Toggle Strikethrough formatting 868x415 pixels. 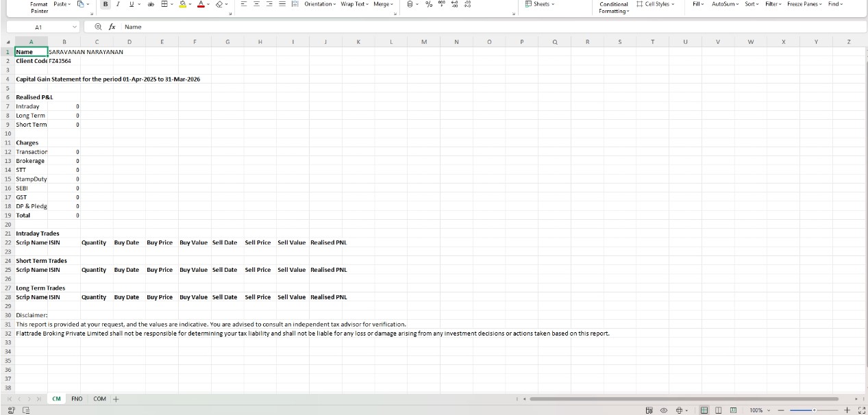pyautogui.click(x=151, y=4)
